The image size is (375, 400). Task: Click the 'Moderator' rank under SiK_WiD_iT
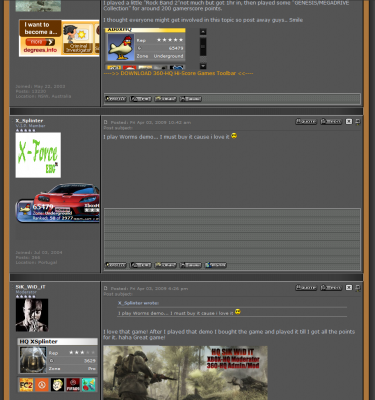pyautogui.click(x=26, y=292)
